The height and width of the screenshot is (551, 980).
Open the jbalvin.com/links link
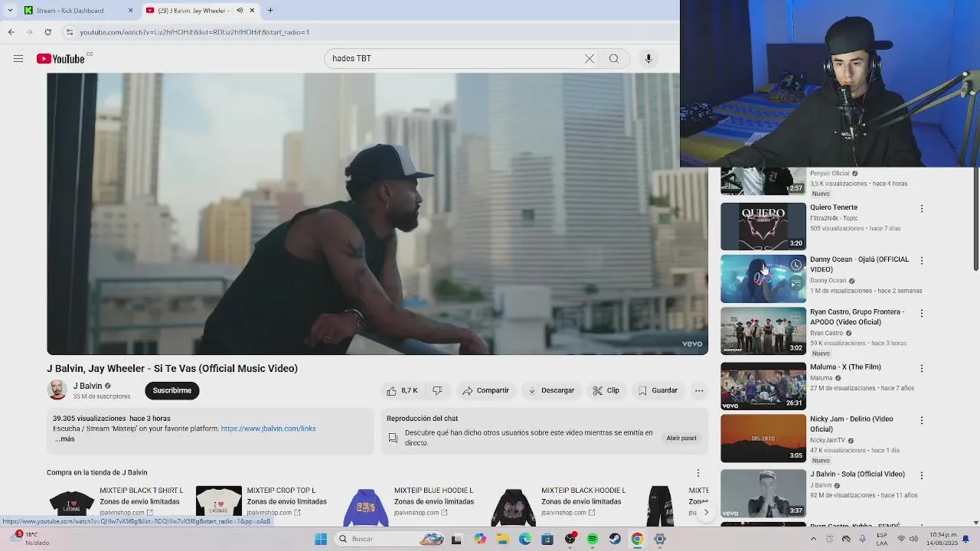click(268, 429)
